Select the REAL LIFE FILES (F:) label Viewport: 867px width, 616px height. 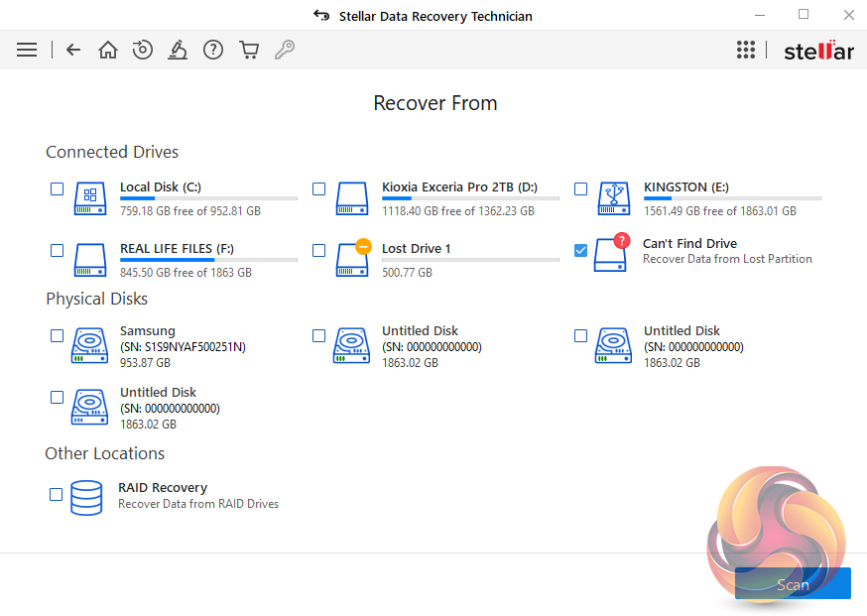click(x=177, y=248)
